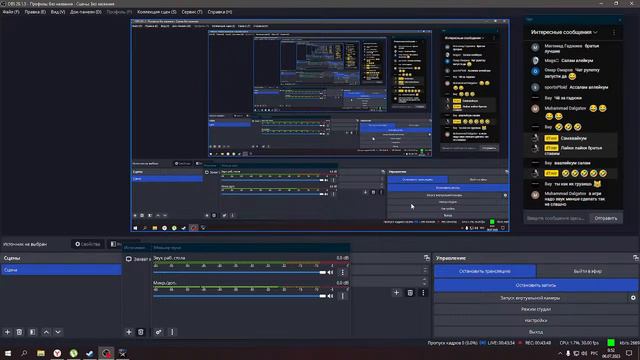
Task: Add a new source with plus icon
Action: pos(129,332)
